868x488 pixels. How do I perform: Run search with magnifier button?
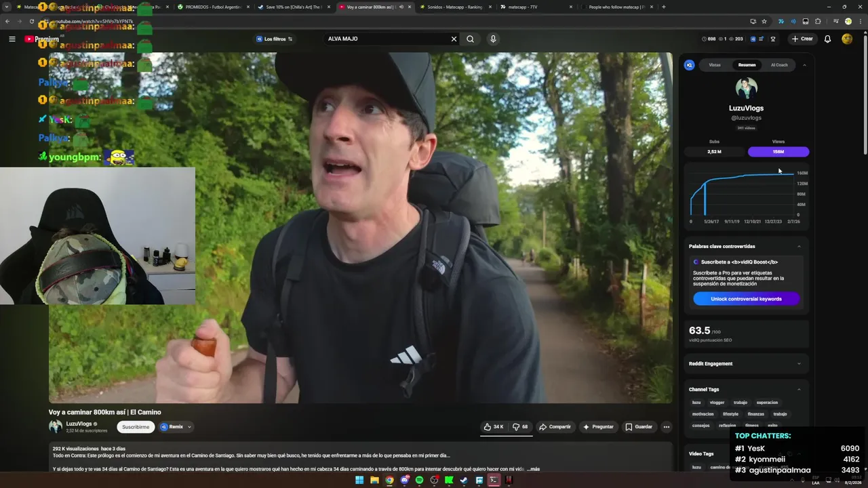click(470, 39)
